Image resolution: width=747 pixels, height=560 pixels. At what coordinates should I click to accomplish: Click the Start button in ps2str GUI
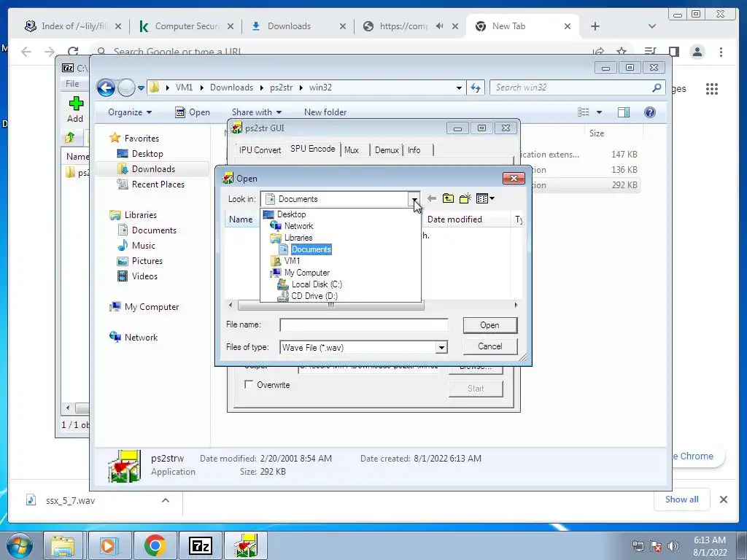coord(476,389)
